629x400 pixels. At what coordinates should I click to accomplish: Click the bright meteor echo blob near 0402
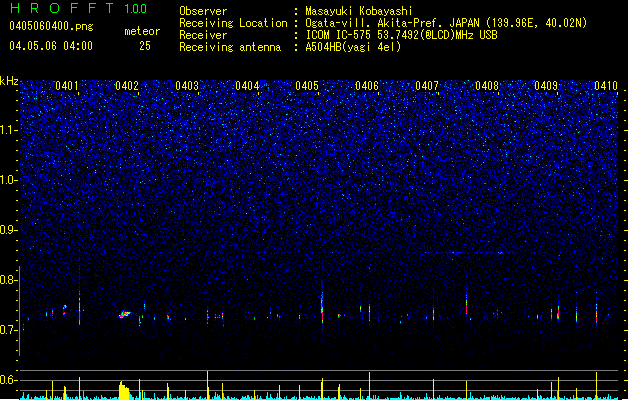click(x=125, y=314)
